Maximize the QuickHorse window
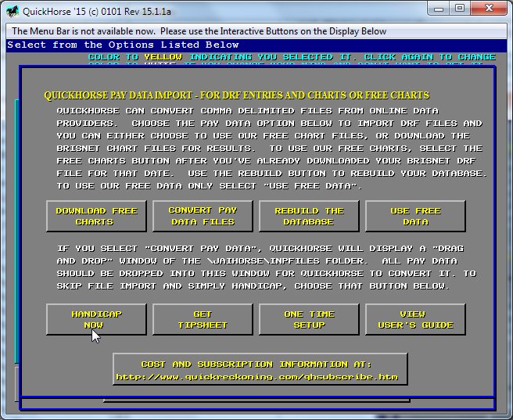Screen dimensions: 513x420 (x=459, y=8)
